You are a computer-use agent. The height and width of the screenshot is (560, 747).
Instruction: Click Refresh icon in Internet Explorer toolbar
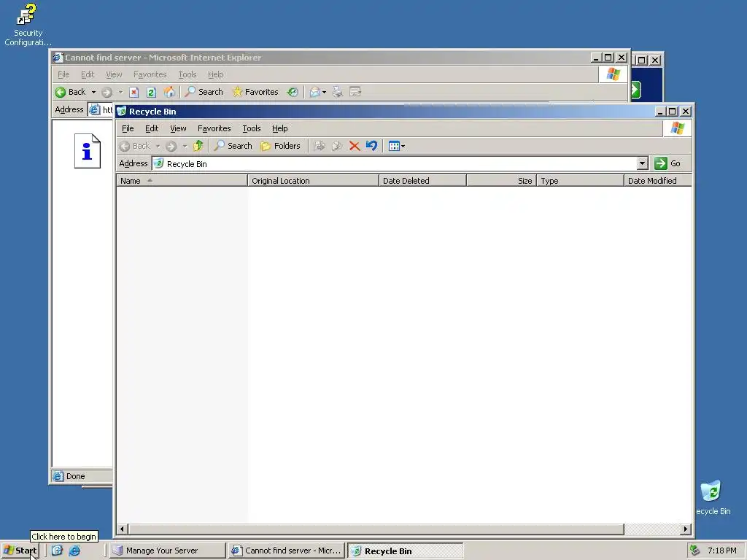(x=152, y=93)
